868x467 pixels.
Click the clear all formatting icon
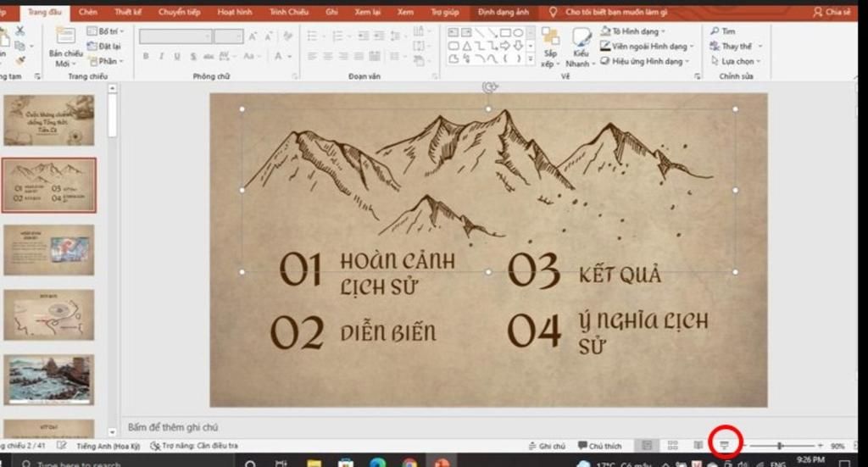click(x=288, y=36)
